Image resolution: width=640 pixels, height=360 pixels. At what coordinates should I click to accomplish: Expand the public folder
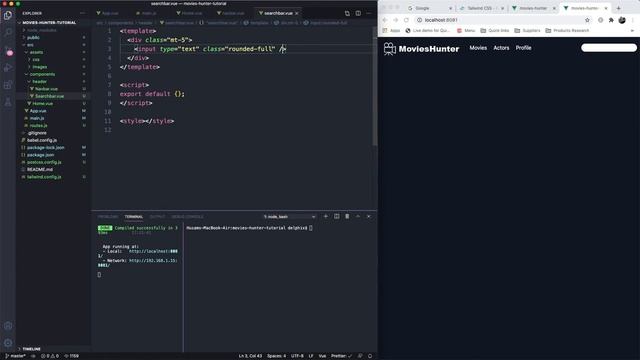[x=33, y=38]
